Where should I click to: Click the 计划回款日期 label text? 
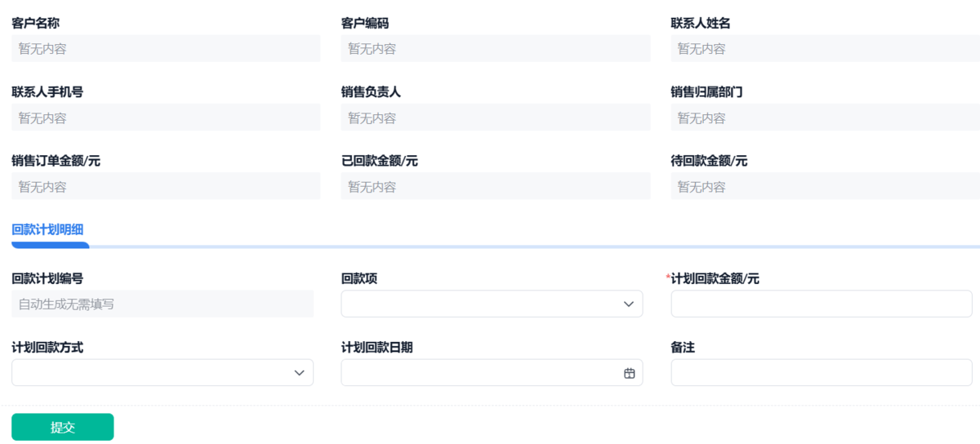click(x=376, y=348)
